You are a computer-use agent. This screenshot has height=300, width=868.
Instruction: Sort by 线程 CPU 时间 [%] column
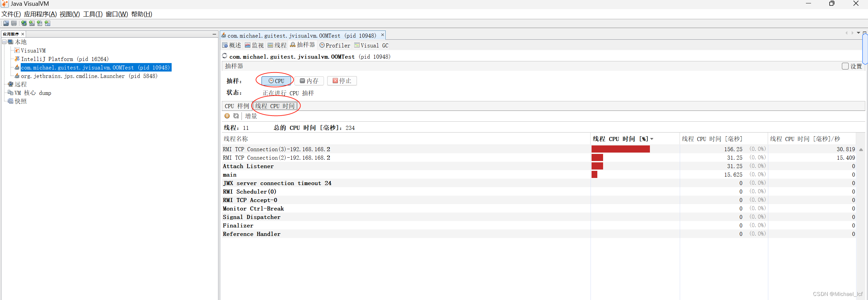635,139
